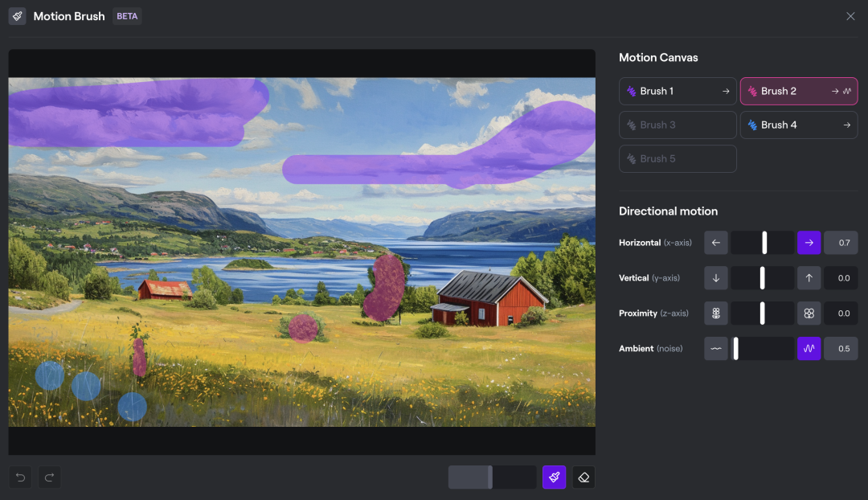Adjust the Vertical y-axis slider

tap(762, 278)
